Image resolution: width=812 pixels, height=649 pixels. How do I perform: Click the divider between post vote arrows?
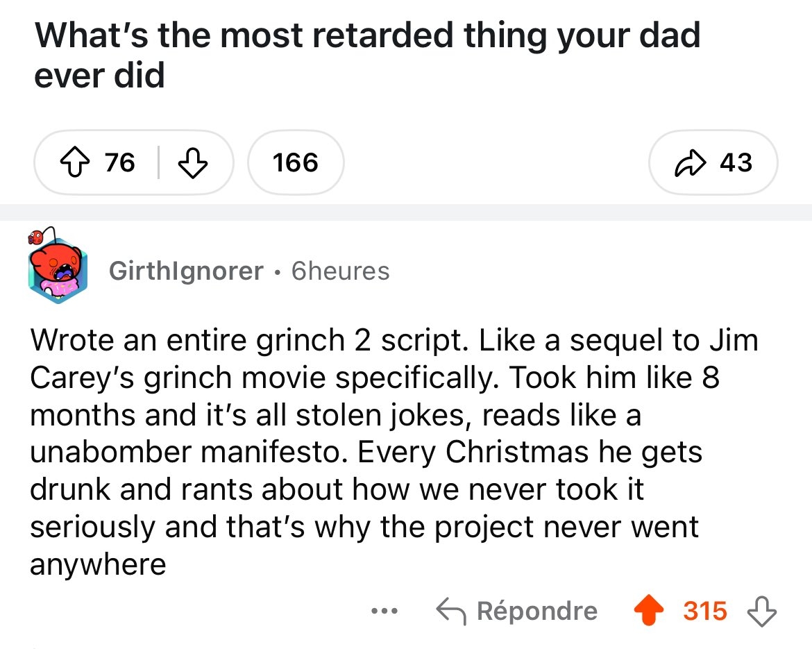pyautogui.click(x=159, y=163)
